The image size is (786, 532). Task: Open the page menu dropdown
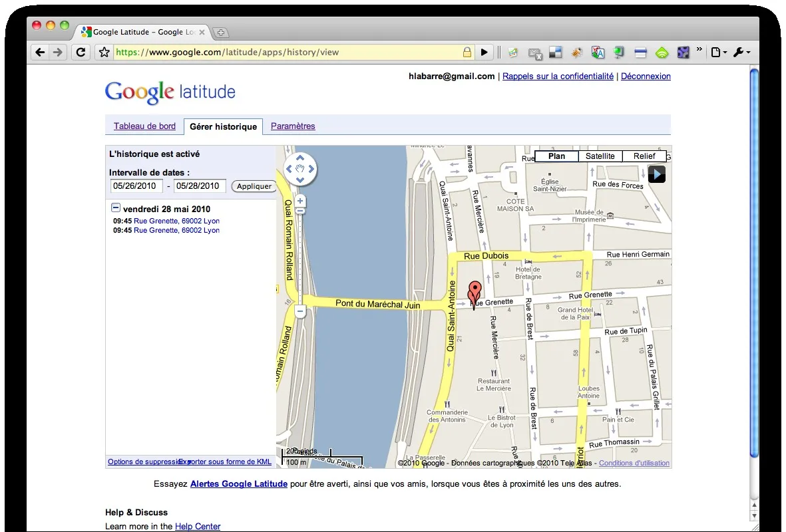point(719,52)
